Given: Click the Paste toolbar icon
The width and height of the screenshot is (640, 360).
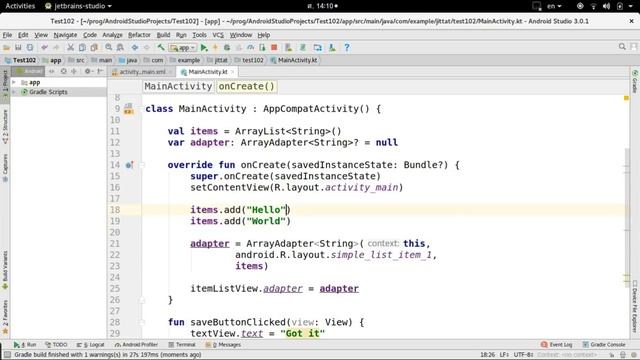Looking at the screenshot, I should point(94,48).
